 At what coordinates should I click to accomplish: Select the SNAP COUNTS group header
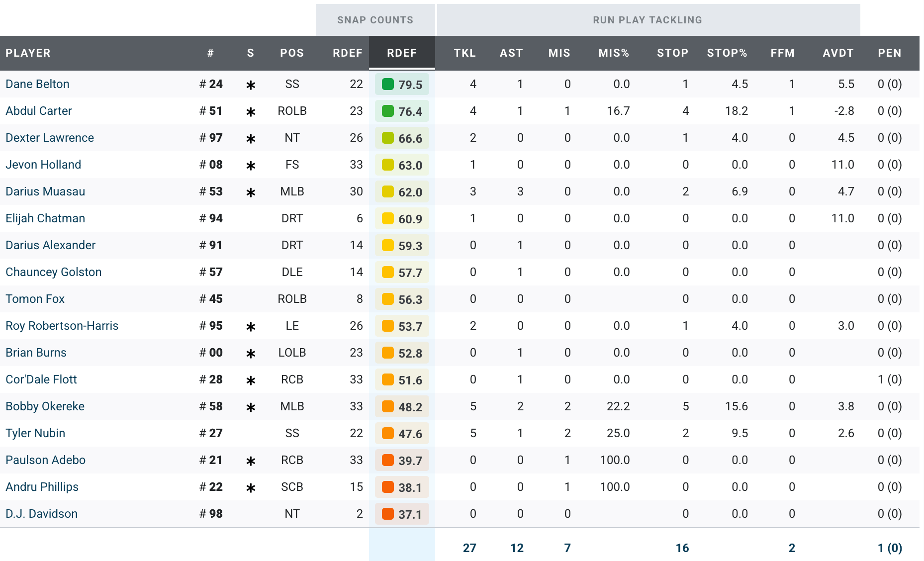point(375,20)
